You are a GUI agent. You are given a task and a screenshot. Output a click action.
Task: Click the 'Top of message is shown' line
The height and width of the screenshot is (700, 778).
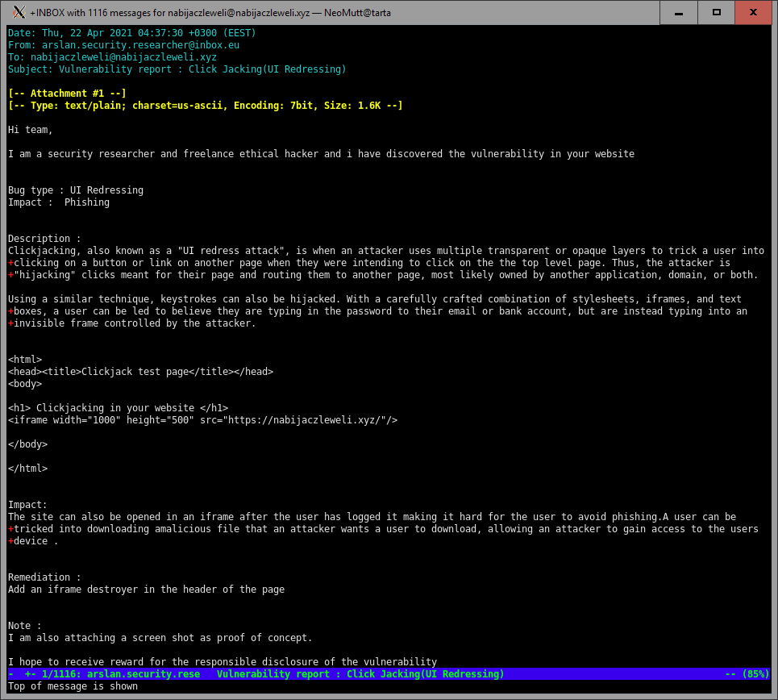pos(73,686)
